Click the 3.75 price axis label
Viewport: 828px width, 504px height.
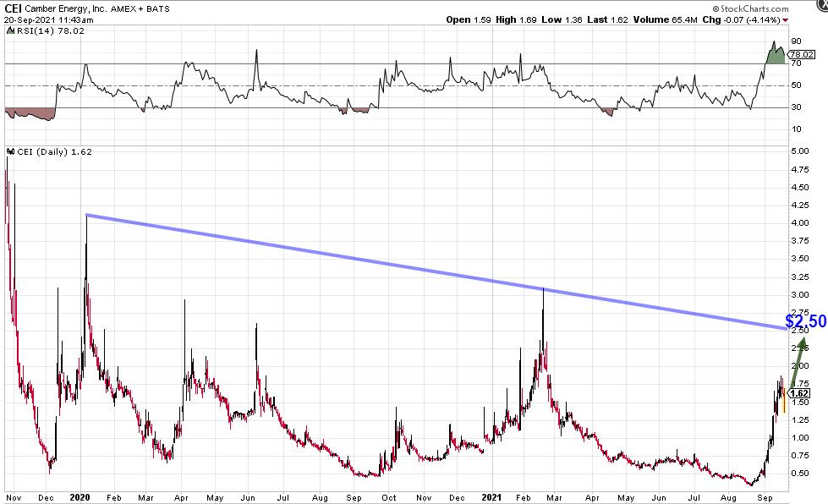tap(799, 241)
